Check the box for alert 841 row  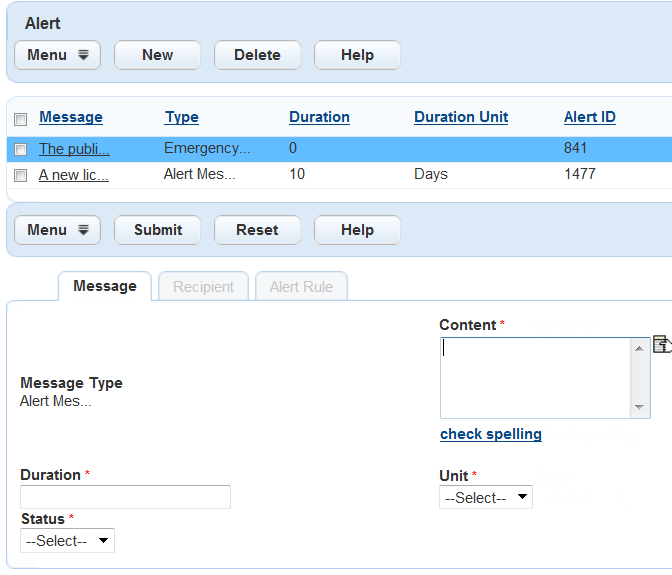tap(20, 149)
